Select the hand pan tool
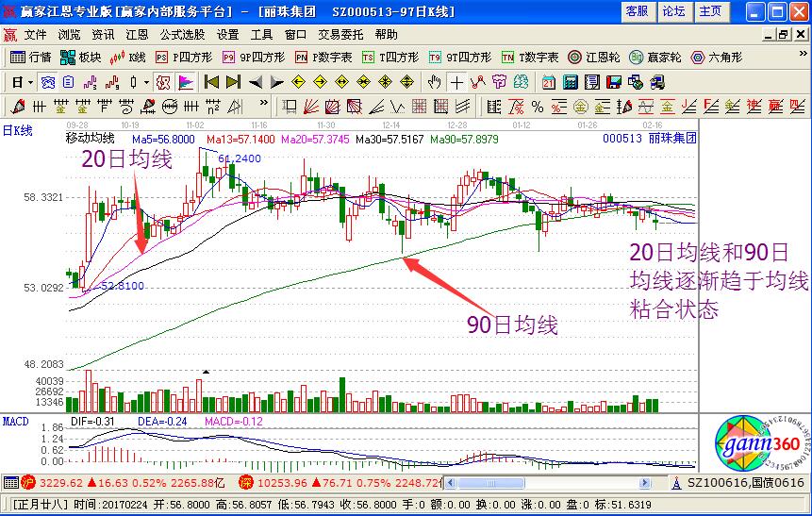The height and width of the screenshot is (516, 812). coord(436,82)
